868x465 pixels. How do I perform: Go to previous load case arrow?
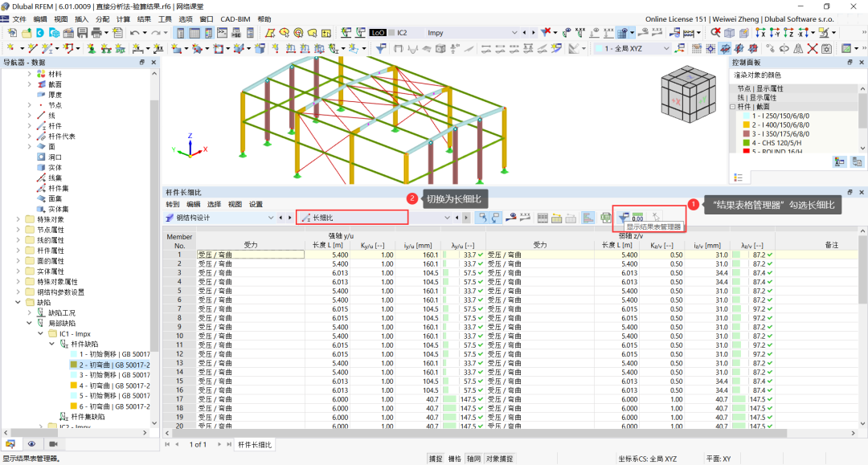click(x=524, y=33)
